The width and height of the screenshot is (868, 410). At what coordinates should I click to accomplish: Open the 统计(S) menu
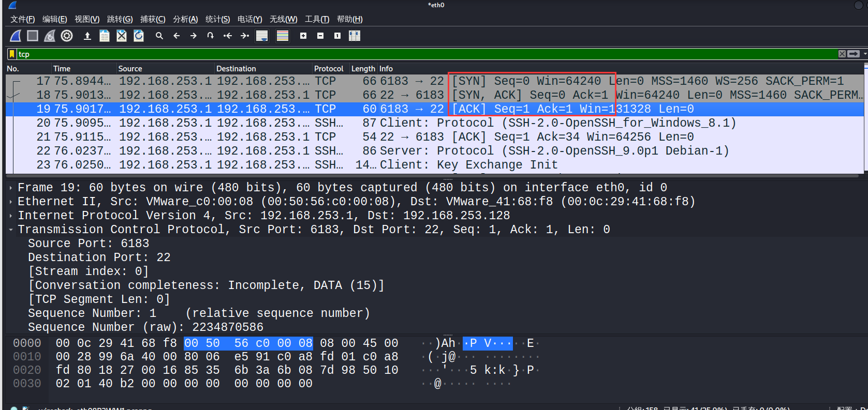[x=218, y=19]
